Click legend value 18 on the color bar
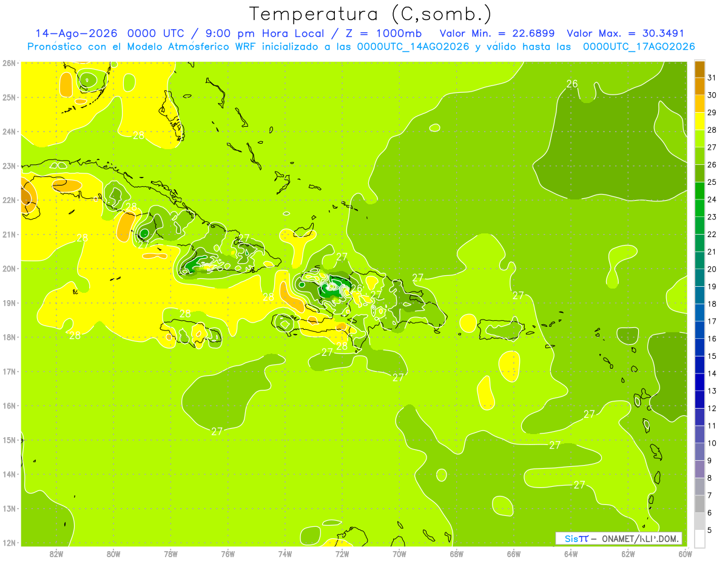The height and width of the screenshot is (562, 728). (x=712, y=304)
